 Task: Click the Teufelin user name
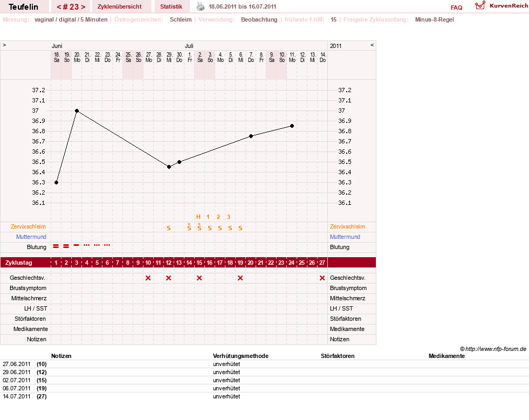[x=23, y=7]
